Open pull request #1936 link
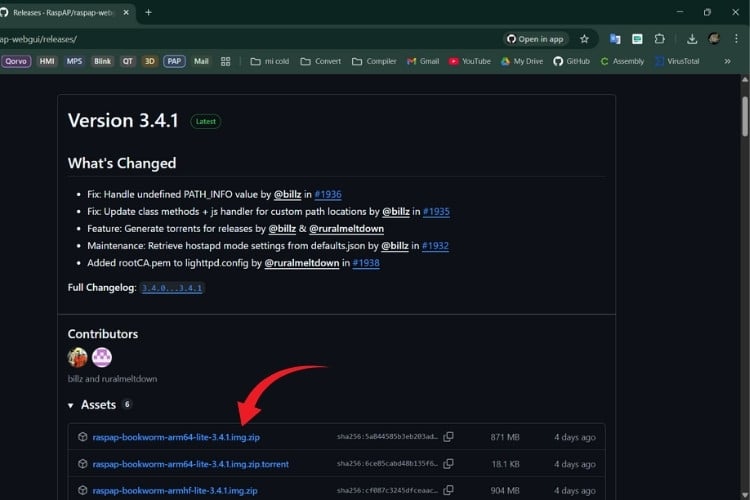750x500 pixels. [328, 194]
